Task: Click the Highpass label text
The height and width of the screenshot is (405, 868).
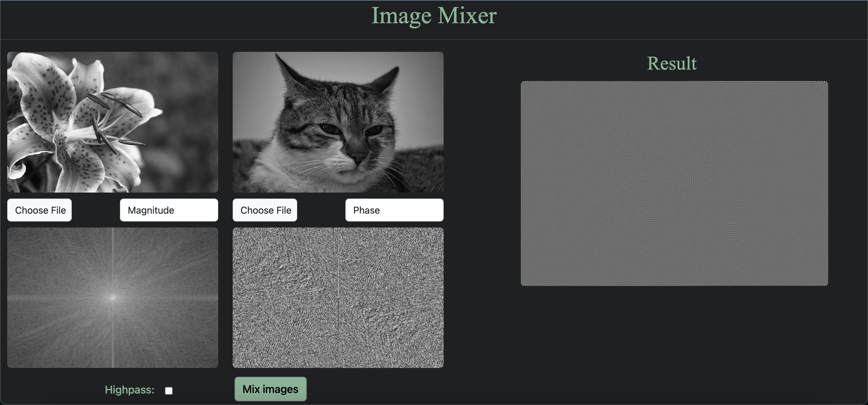Action: click(129, 390)
